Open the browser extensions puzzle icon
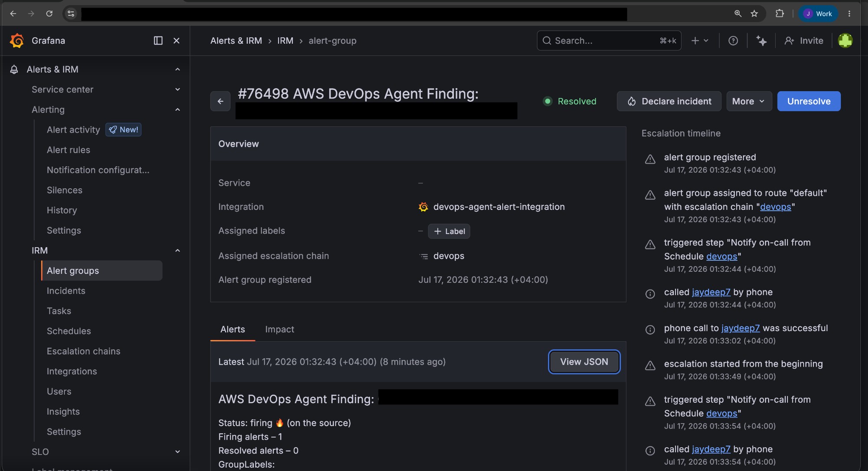Image resolution: width=868 pixels, height=471 pixels. pos(779,14)
